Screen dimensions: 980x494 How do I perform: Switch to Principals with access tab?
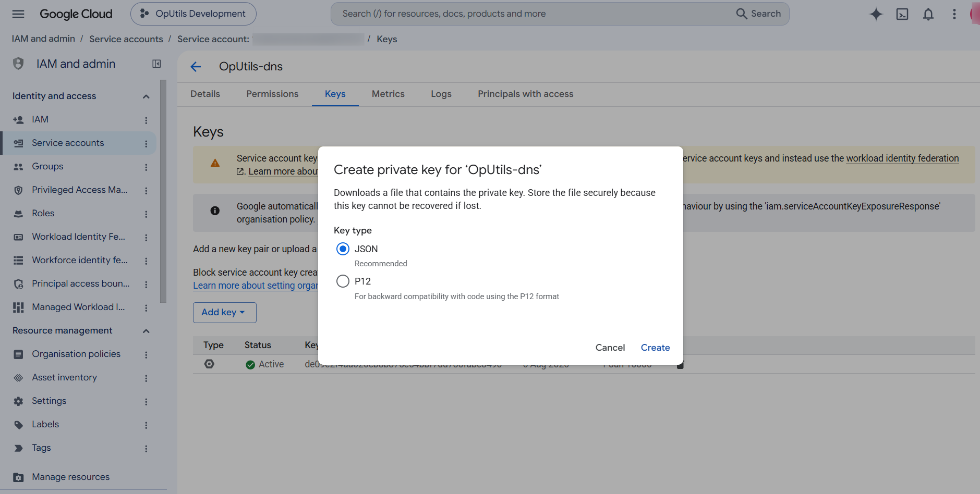pyautogui.click(x=525, y=94)
